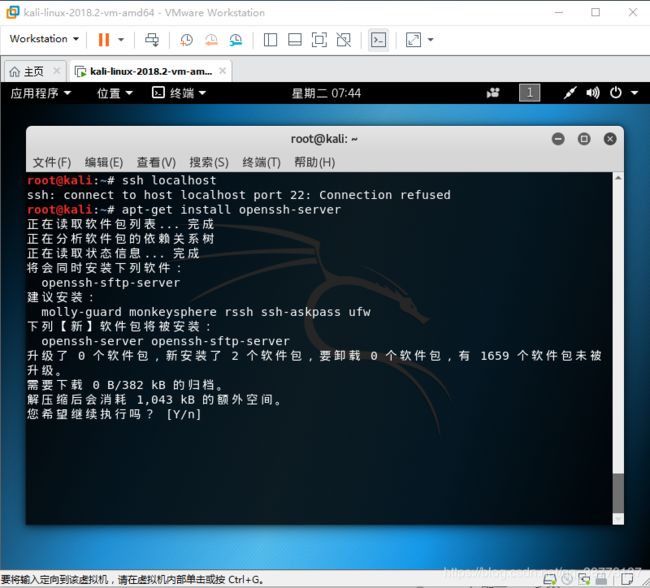
Task: Open the 位置 places menu
Action: (114, 93)
